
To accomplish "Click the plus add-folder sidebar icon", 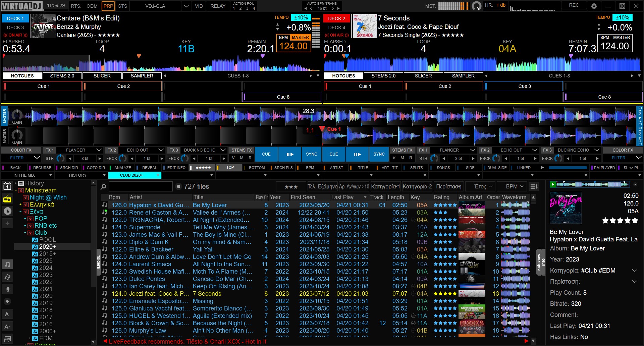I will click(7, 223).
